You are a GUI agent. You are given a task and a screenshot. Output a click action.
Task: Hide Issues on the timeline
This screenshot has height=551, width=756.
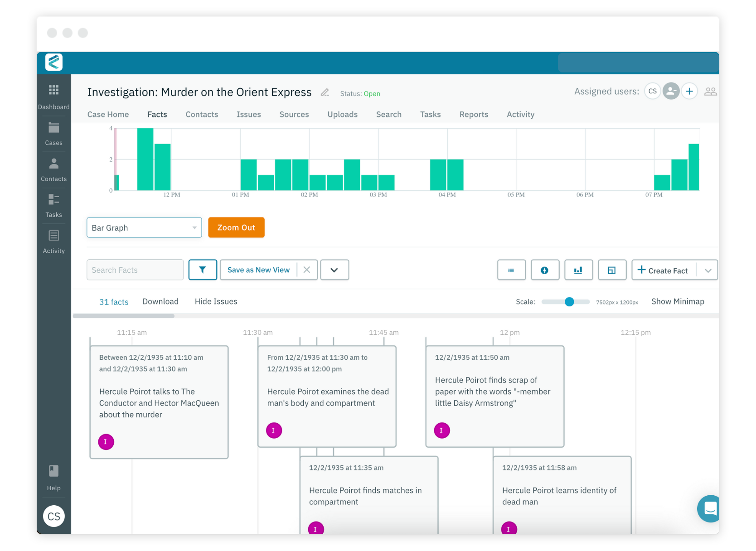[216, 301]
